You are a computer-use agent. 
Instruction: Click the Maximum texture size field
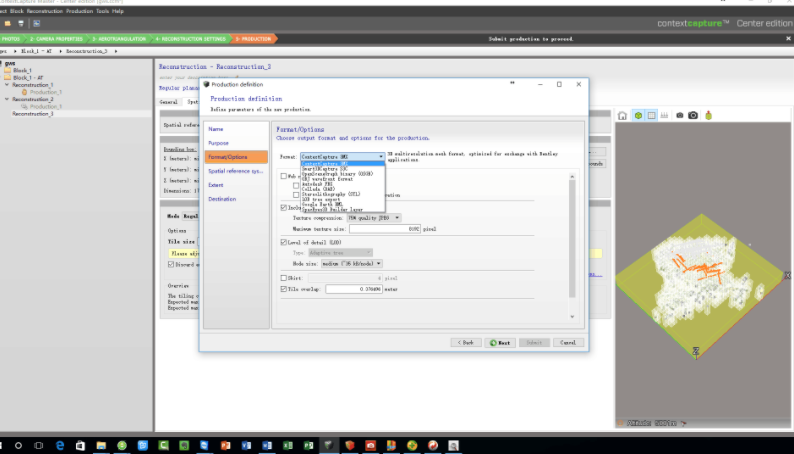[385, 229]
